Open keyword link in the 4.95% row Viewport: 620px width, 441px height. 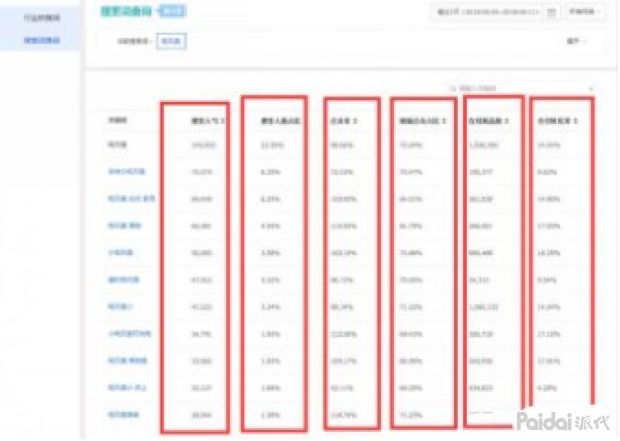click(x=124, y=225)
